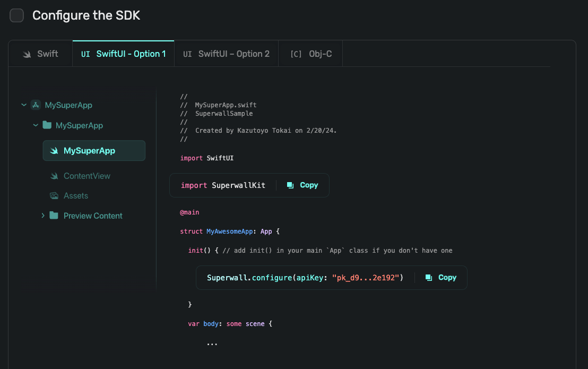Click the [C] icon on Obj-C tab

click(x=296, y=54)
